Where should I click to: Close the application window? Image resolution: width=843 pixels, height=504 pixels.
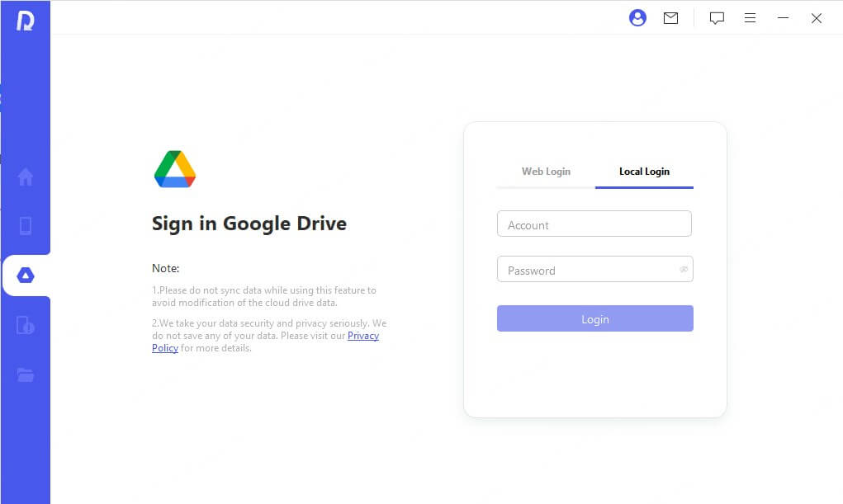point(817,18)
